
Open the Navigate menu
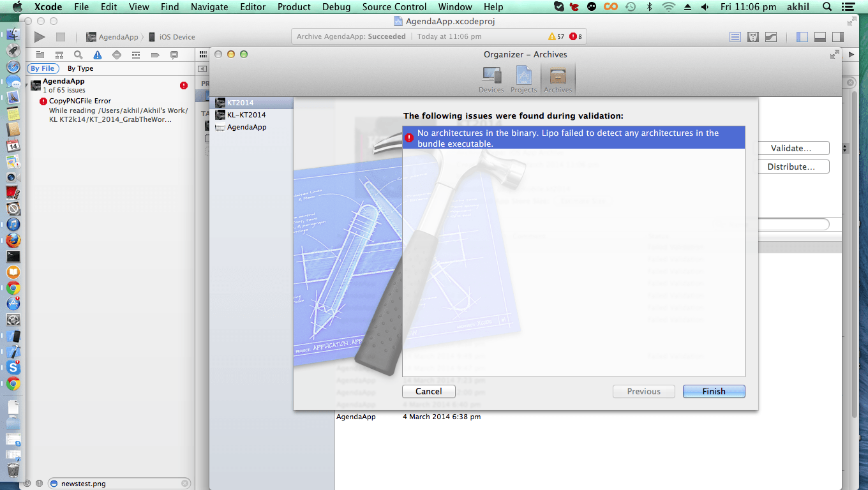209,7
